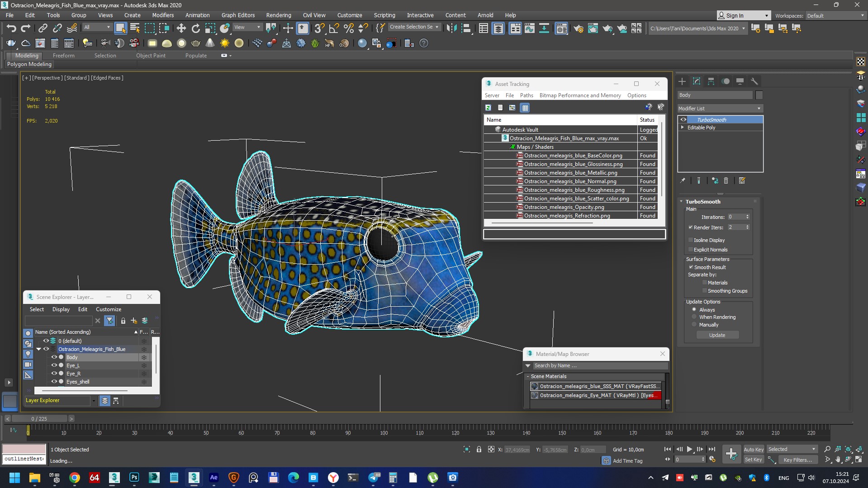Open the Display command panel tab
The width and height of the screenshot is (868, 488).
point(740,81)
